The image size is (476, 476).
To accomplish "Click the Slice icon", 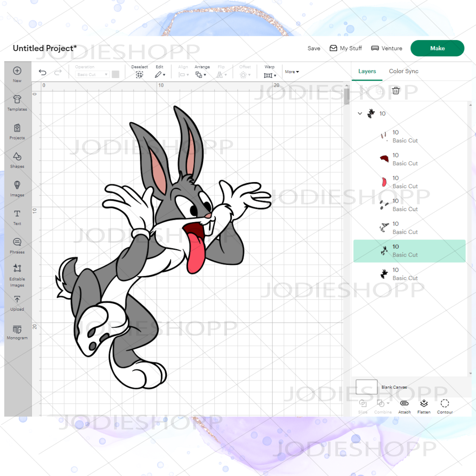I will 363,403.
